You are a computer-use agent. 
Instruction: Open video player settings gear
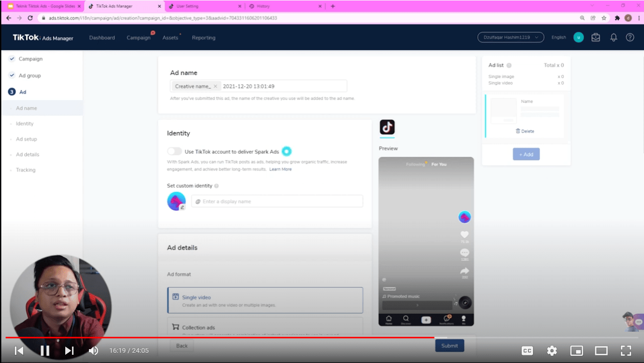point(551,351)
